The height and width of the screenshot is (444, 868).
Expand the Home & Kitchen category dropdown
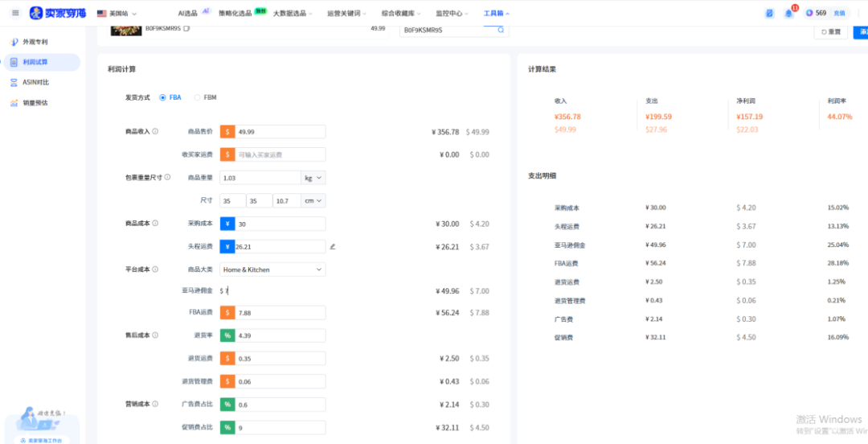pos(273,269)
